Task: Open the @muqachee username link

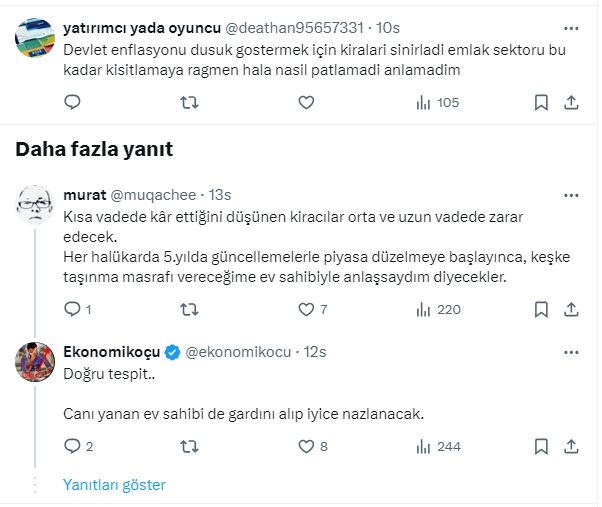Action: (153, 194)
